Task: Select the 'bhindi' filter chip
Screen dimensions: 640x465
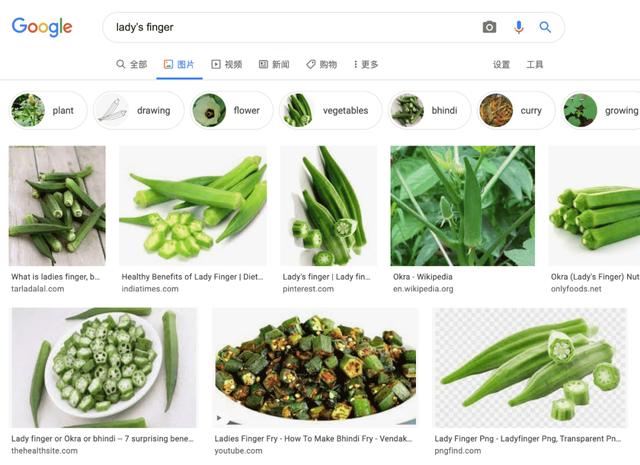Action: coord(428,110)
